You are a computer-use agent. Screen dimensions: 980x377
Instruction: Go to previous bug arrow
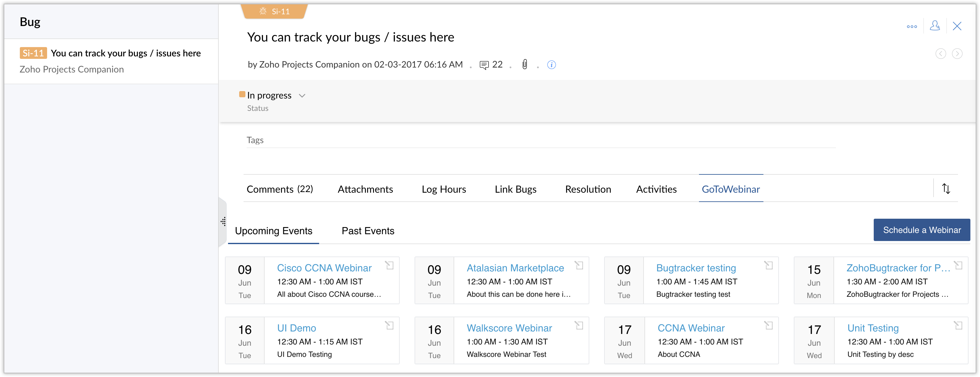pyautogui.click(x=940, y=54)
